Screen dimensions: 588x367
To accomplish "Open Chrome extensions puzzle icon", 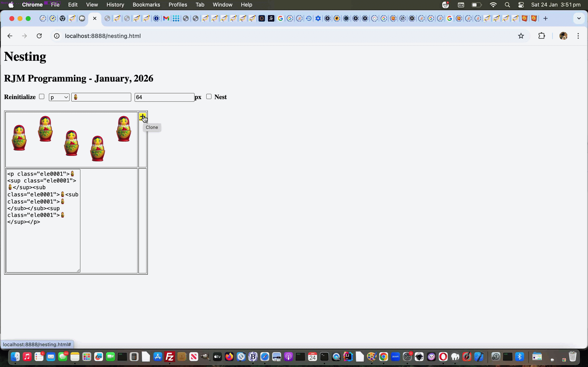I will click(541, 36).
